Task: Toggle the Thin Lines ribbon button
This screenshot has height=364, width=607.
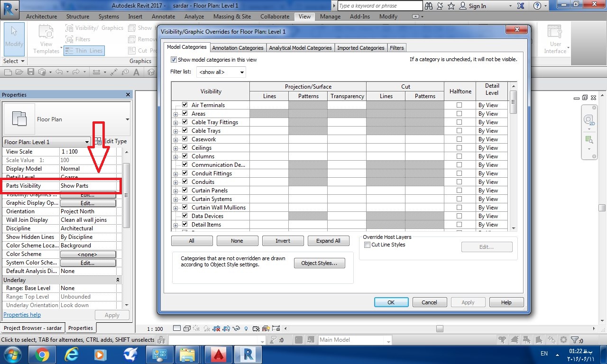Action: 84,51
